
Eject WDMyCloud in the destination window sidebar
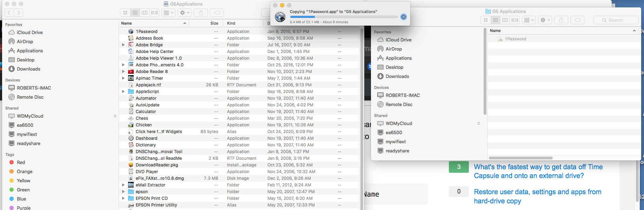478,123
